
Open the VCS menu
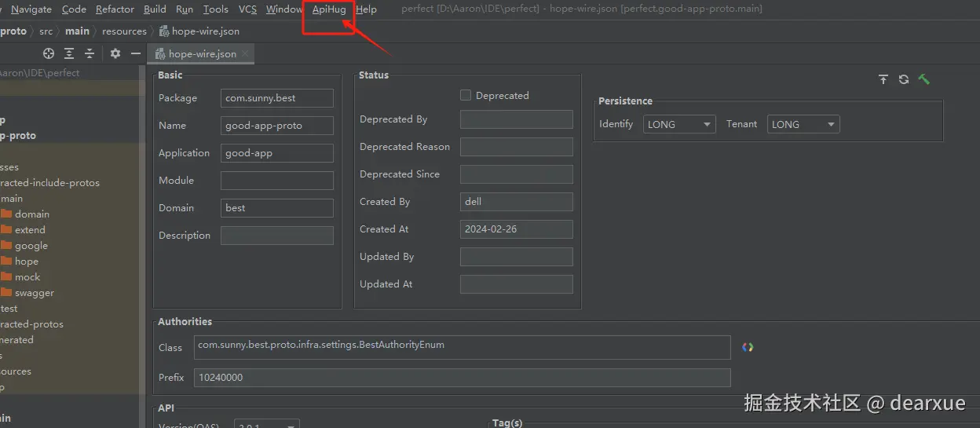point(247,9)
